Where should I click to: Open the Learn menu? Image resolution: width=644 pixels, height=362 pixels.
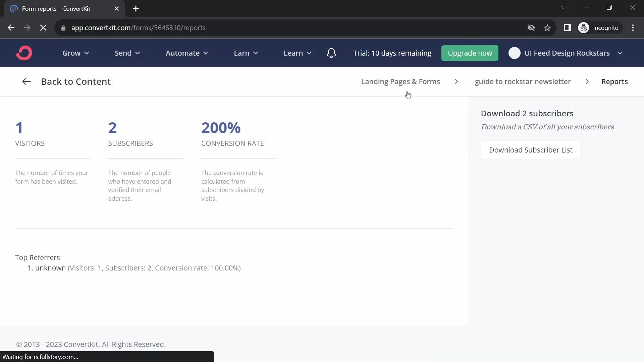click(297, 53)
